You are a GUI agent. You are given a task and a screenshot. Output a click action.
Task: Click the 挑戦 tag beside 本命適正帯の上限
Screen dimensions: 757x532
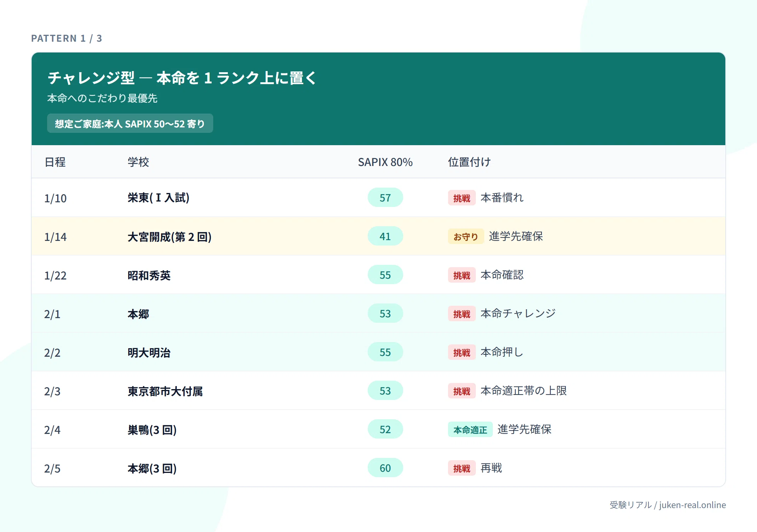pyautogui.click(x=462, y=391)
